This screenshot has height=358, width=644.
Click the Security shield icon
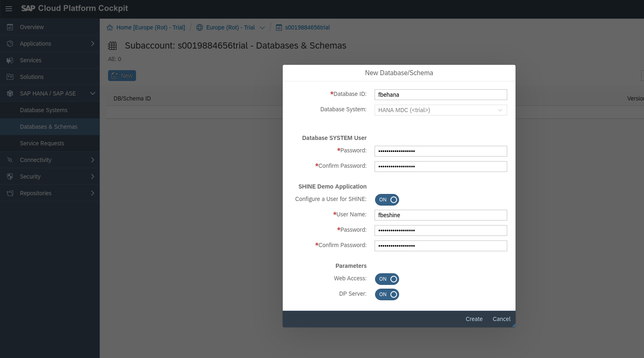tap(10, 177)
